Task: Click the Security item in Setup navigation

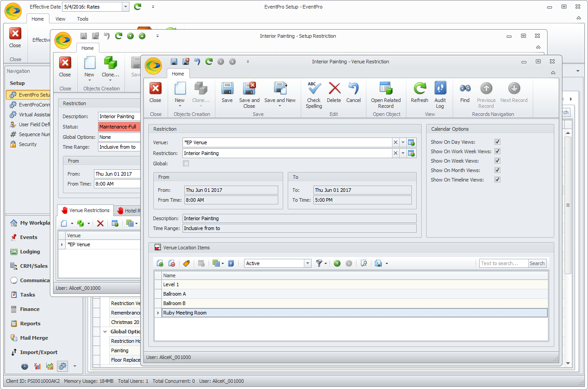Action: point(28,144)
